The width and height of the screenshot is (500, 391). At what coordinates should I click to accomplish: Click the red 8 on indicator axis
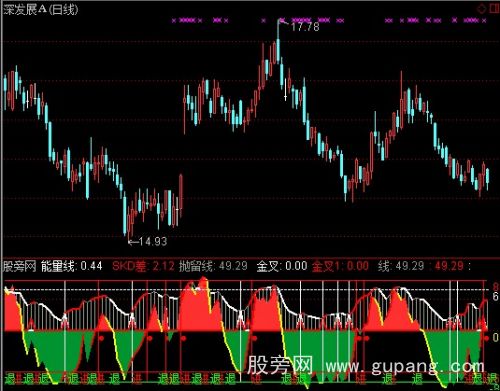496,287
